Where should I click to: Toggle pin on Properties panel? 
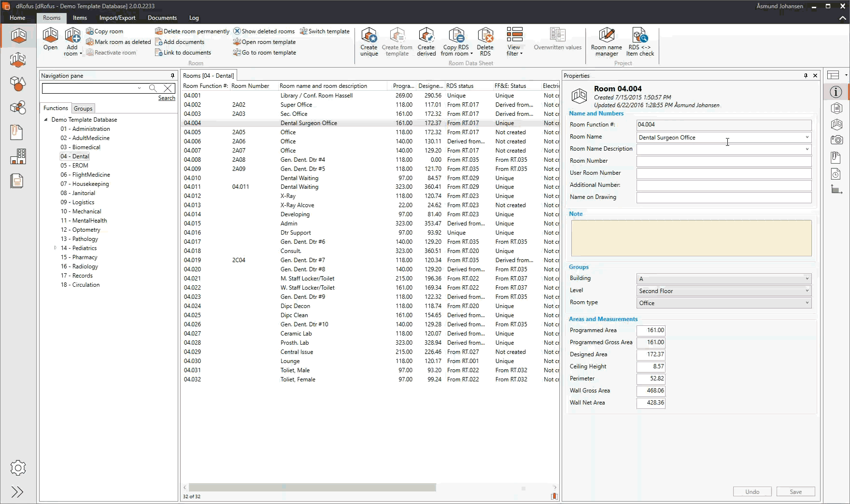806,76
